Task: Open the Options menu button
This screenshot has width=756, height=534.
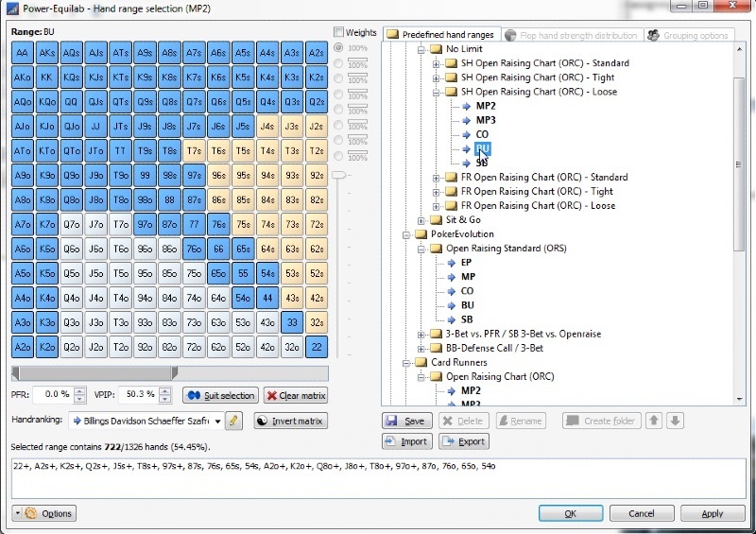Action: click(43, 513)
